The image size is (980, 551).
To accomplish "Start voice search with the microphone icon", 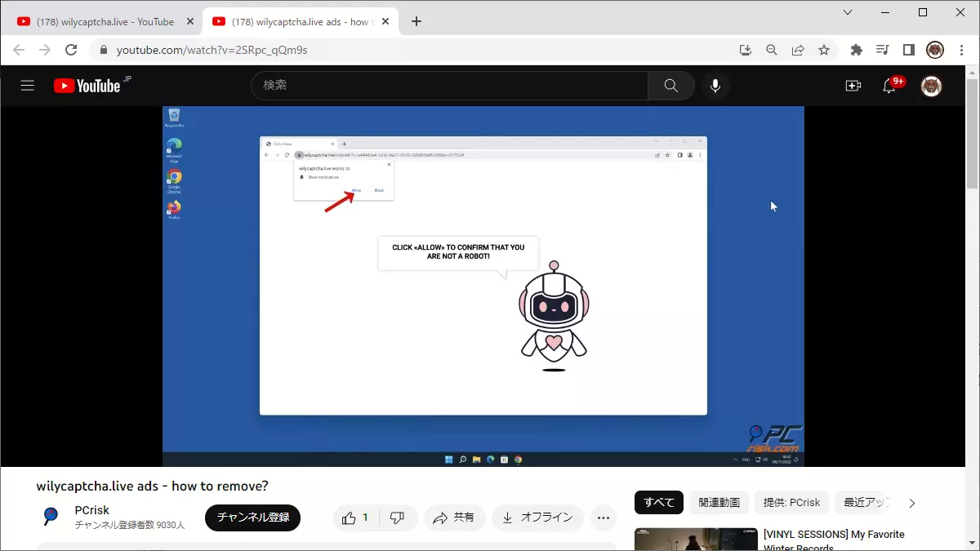I will (715, 86).
